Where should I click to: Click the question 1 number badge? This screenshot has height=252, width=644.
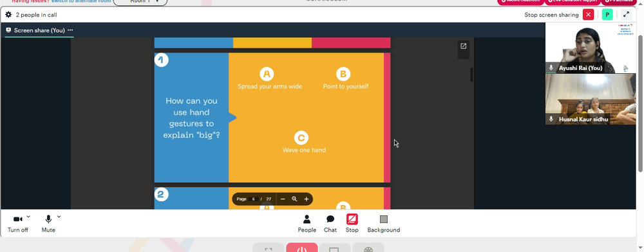pos(161,60)
